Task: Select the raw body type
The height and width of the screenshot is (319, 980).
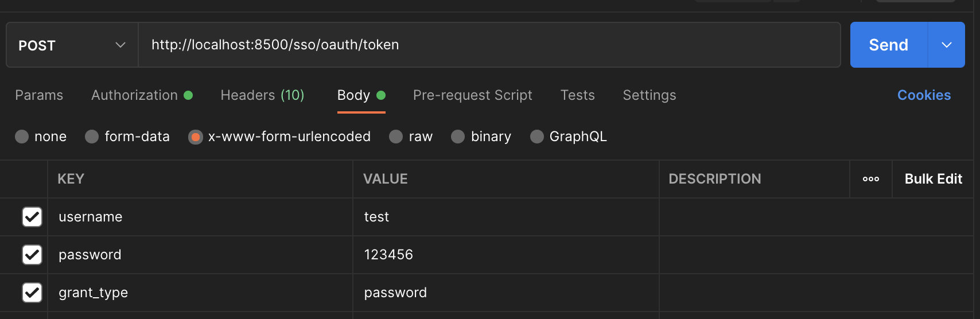Action: click(x=396, y=137)
